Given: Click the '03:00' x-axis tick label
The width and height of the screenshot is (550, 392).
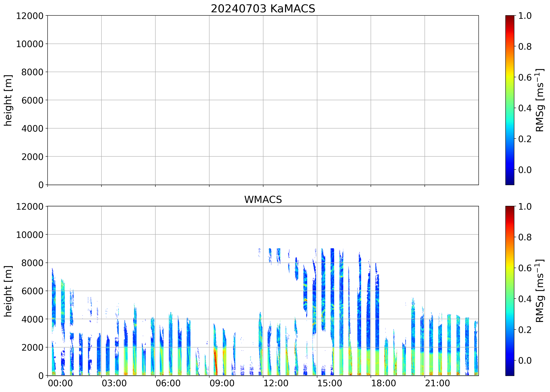Looking at the screenshot, I should click(x=114, y=383).
